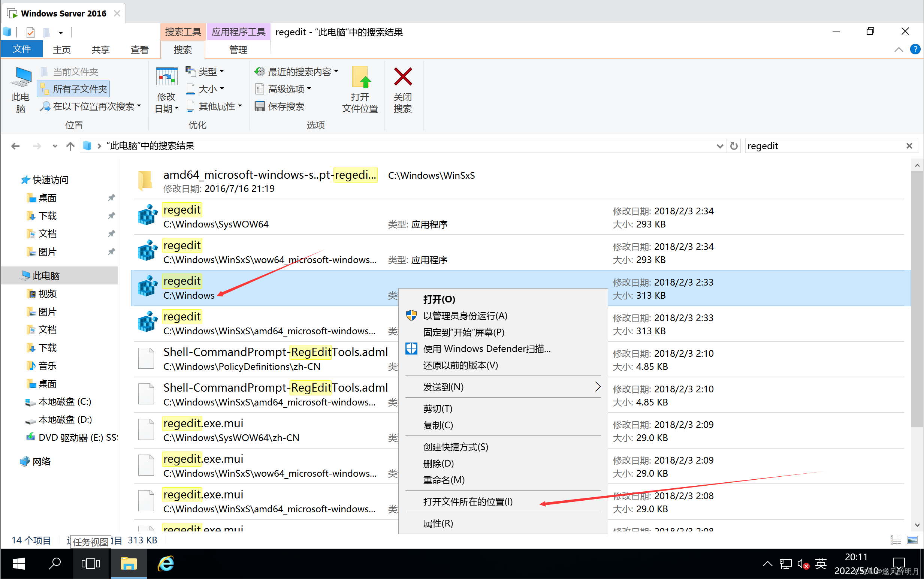Click scrollbar down arrow in results list
924x579 pixels.
[917, 525]
